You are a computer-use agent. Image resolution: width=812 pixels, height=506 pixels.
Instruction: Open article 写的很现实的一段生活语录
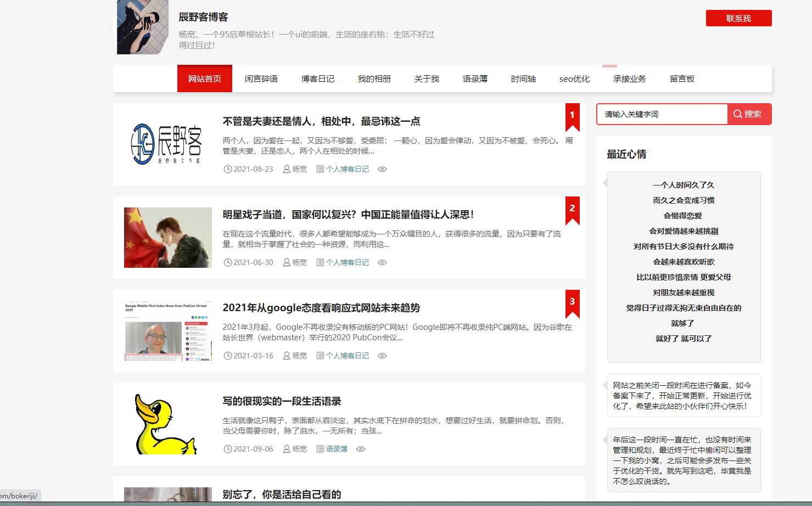click(x=282, y=401)
